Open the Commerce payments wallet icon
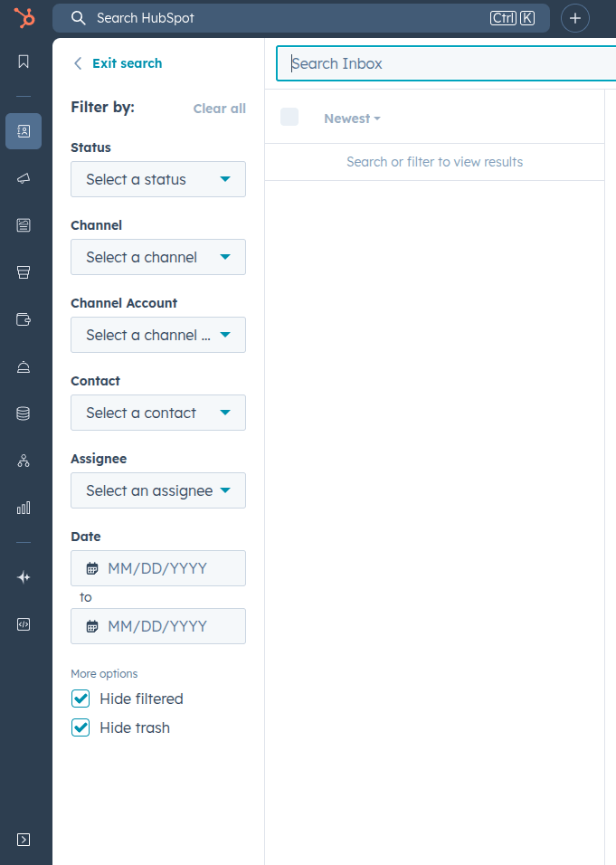This screenshot has width=616, height=865. 24,318
